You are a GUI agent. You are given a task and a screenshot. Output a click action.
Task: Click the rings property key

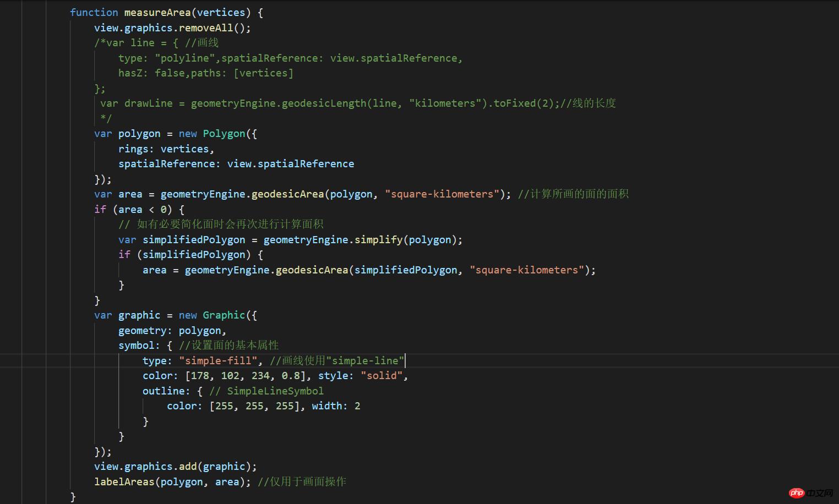(x=133, y=149)
